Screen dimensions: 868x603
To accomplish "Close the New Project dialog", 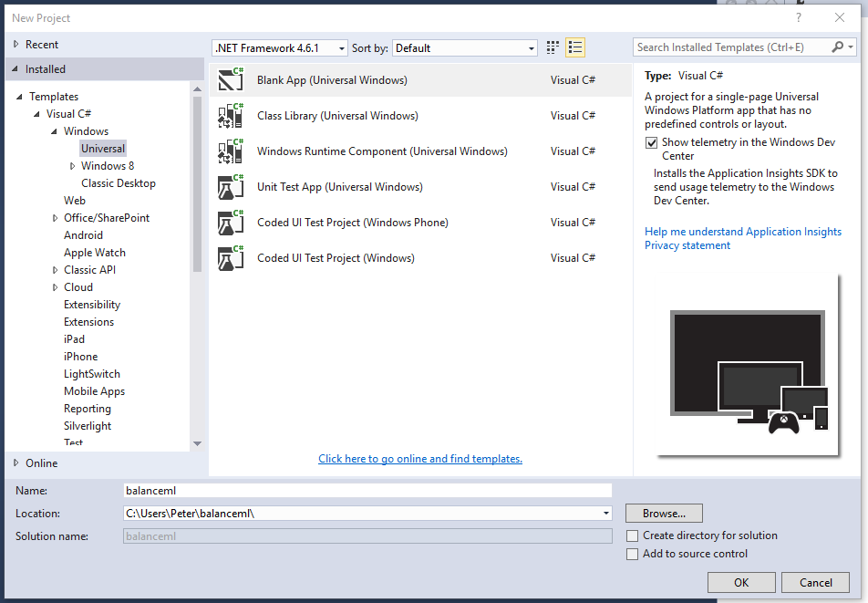I will pyautogui.click(x=839, y=17).
